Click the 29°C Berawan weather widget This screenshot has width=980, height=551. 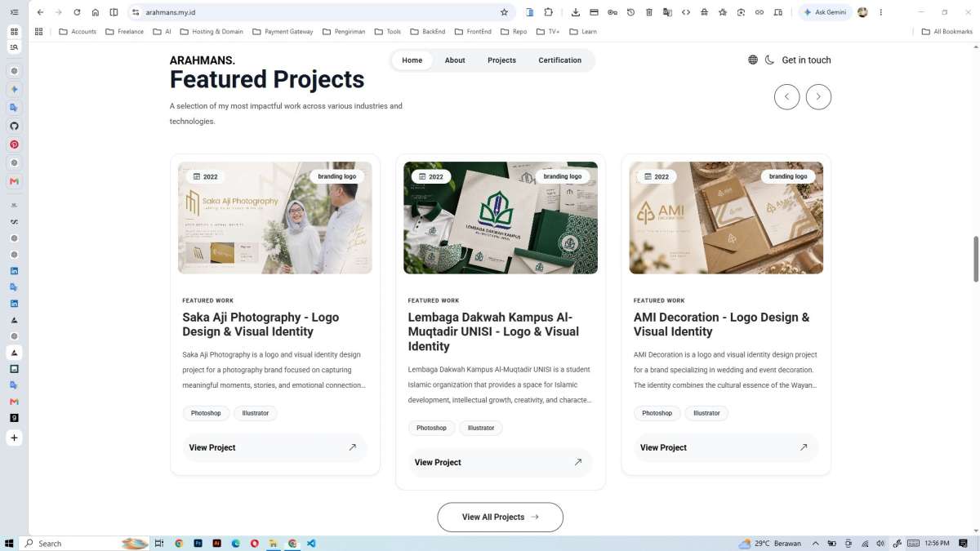[x=770, y=543]
